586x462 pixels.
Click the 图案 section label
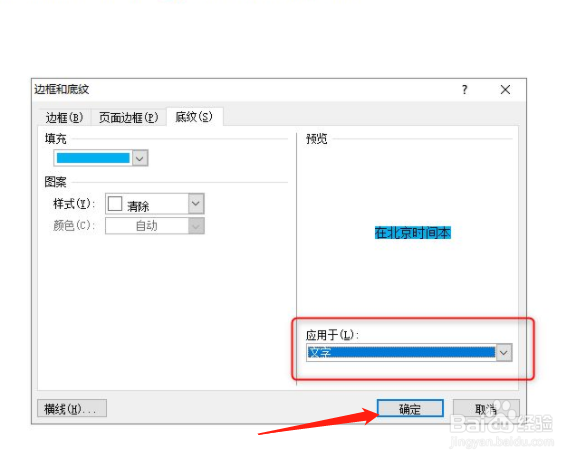pos(56,182)
